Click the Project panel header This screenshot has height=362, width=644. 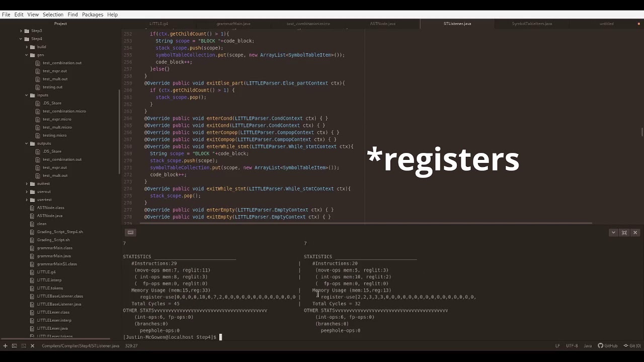click(x=60, y=24)
